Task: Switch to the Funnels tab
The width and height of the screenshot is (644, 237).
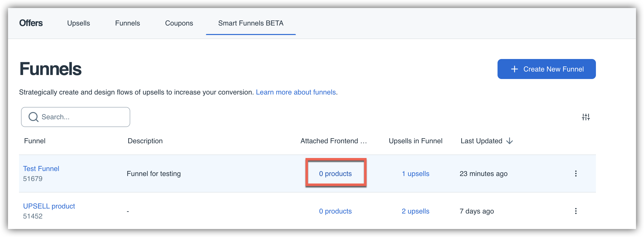Action: tap(127, 23)
